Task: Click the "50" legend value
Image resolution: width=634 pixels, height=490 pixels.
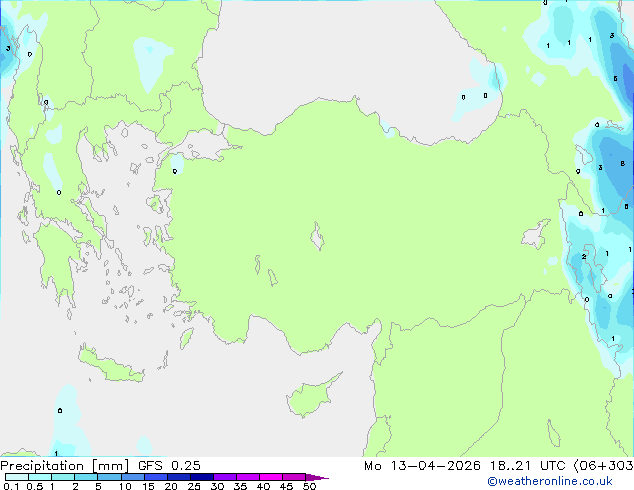Action: (309, 486)
